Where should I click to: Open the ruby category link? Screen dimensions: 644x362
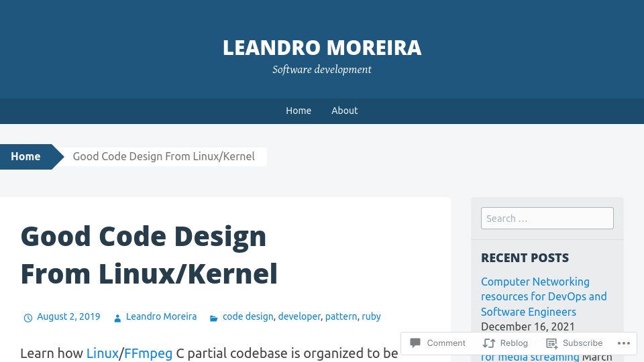pos(371,316)
